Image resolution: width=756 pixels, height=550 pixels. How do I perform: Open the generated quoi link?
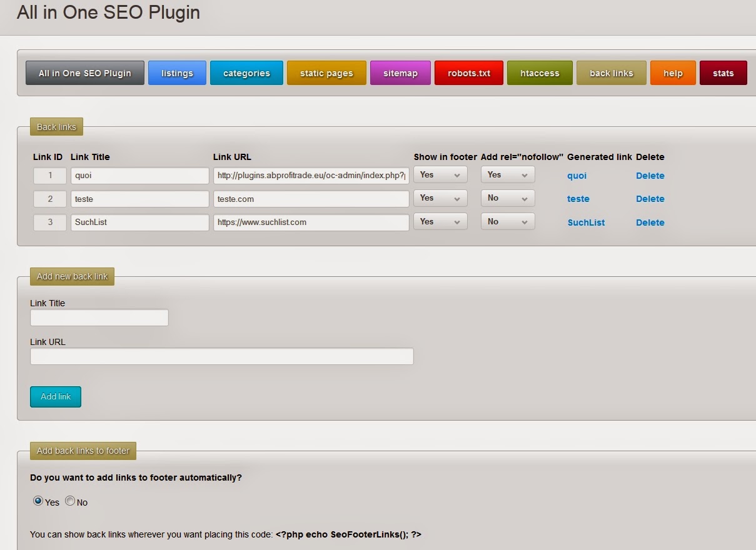[x=577, y=176]
